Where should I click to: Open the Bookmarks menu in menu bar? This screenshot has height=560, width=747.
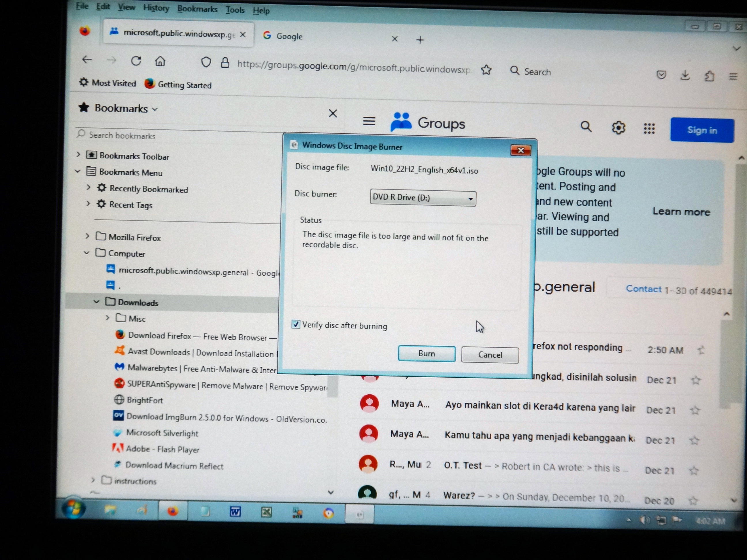click(x=197, y=9)
